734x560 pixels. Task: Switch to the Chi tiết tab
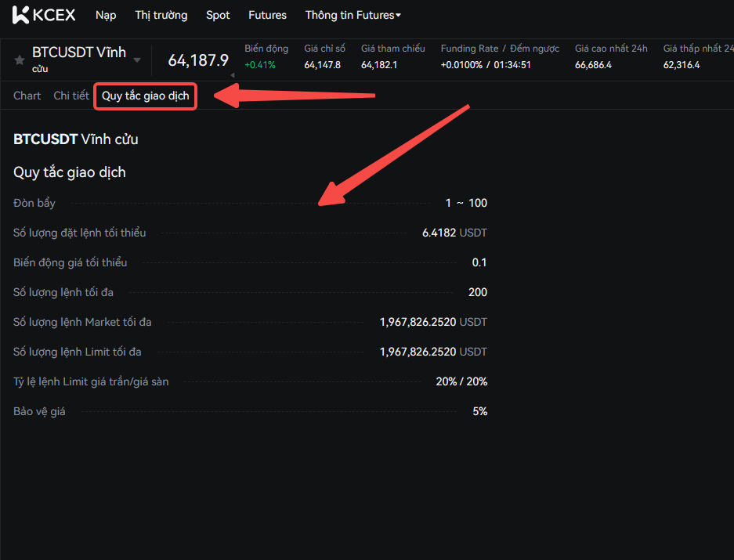click(x=71, y=96)
